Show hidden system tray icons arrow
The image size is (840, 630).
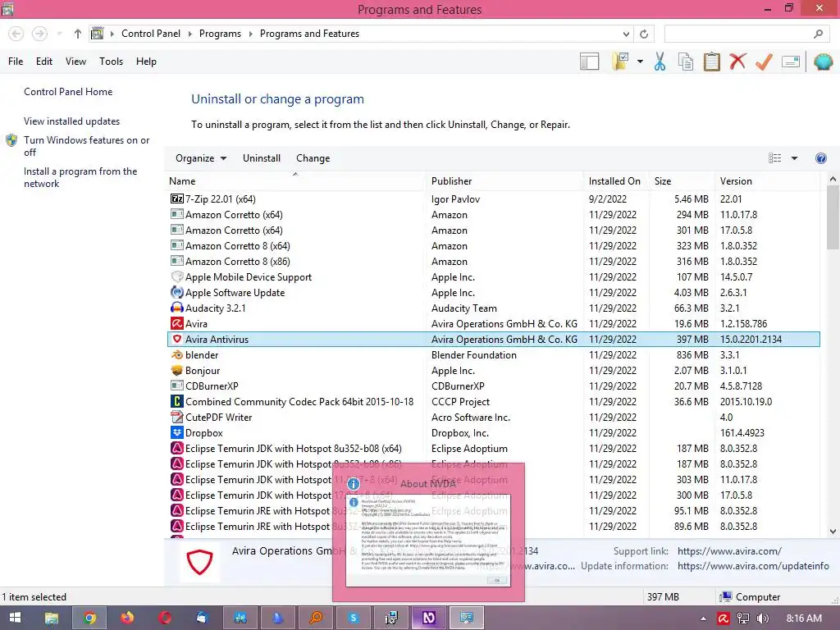point(703,619)
